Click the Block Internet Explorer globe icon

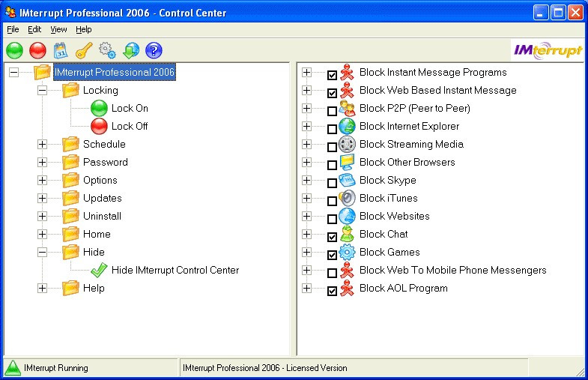coord(347,127)
